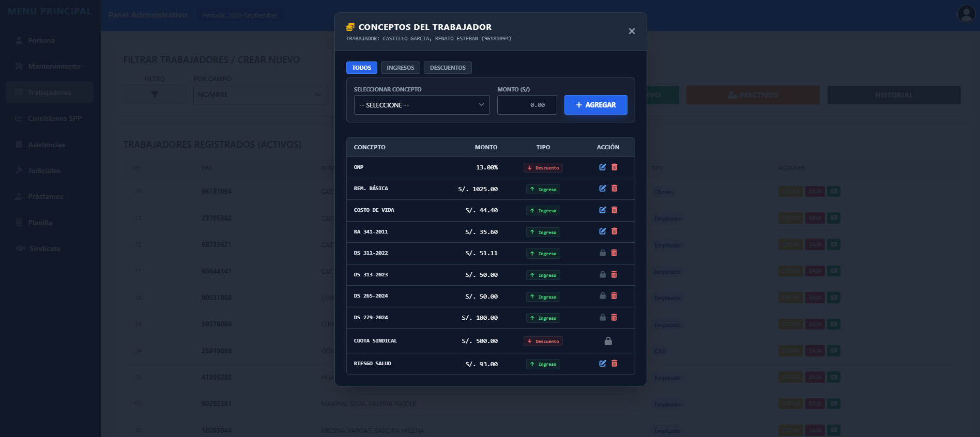The image size is (980, 437).
Task: Click BAJA button for worker 96181094
Action: click(815, 191)
